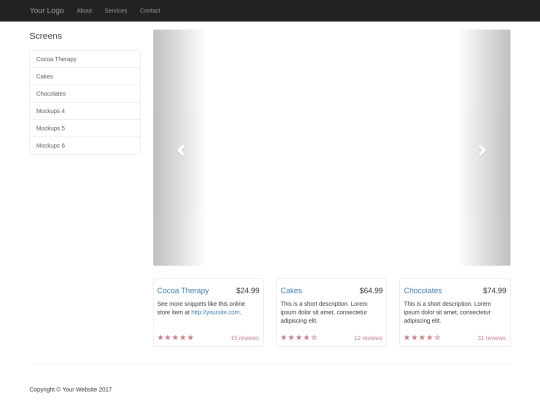Image resolution: width=540 pixels, height=405 pixels.
Task: Click the 31 reviews text
Action: click(491, 338)
